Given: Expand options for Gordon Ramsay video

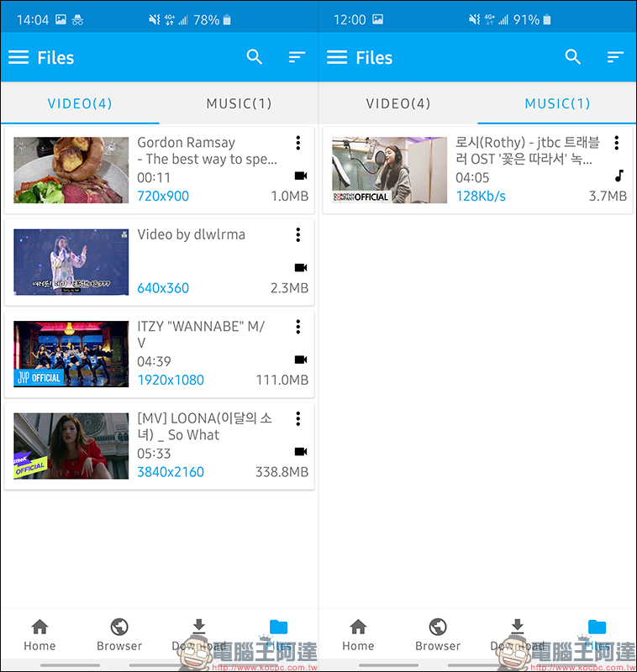Looking at the screenshot, I should [297, 144].
